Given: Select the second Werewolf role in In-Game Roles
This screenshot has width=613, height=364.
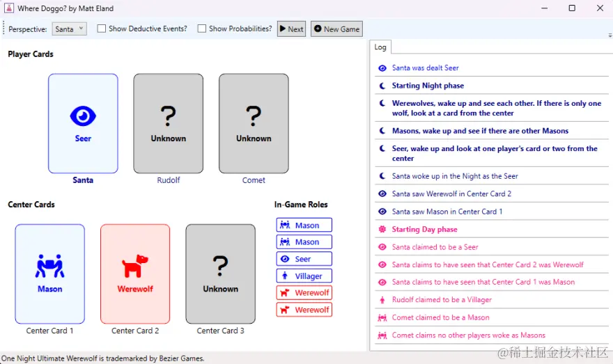Looking at the screenshot, I should (x=304, y=310).
